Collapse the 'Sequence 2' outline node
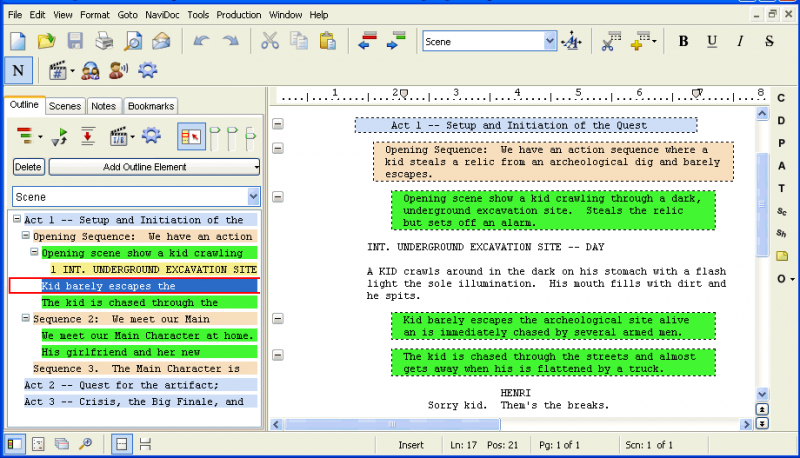 pyautogui.click(x=26, y=319)
